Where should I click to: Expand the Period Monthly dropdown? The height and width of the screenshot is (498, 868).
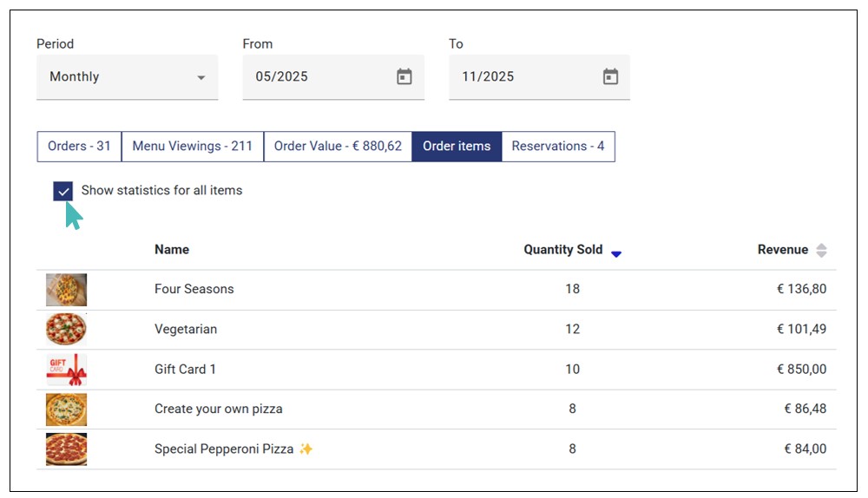[x=127, y=77]
